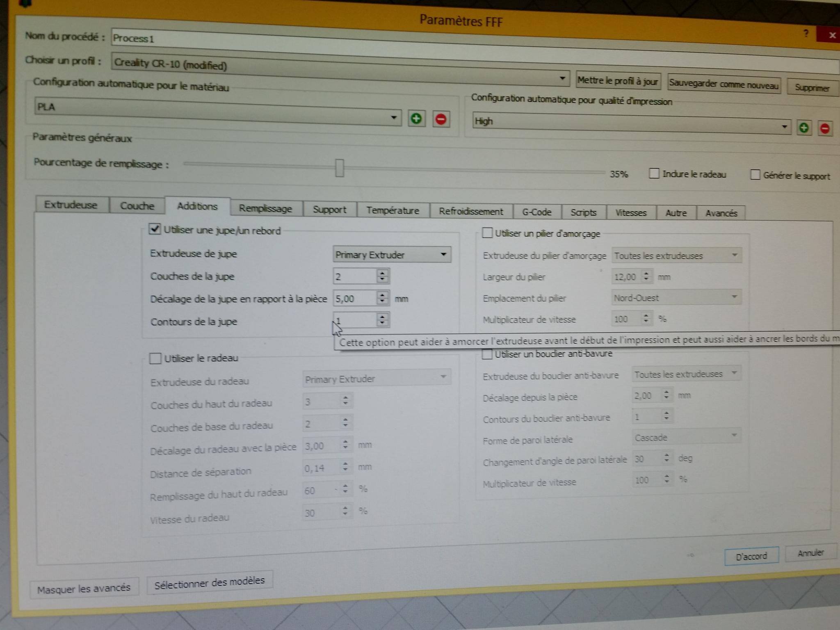Open the Avancés tab
Image resolution: width=840 pixels, height=630 pixels.
pos(721,212)
